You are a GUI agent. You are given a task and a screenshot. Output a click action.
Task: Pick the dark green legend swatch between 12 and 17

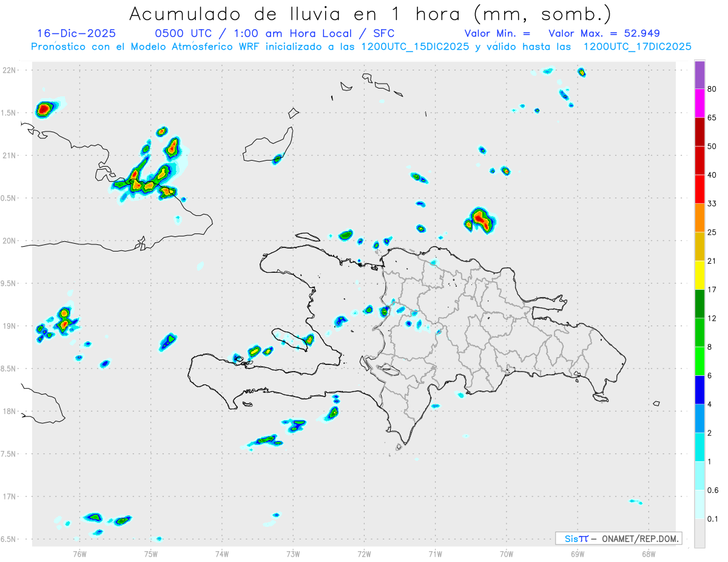(x=699, y=304)
